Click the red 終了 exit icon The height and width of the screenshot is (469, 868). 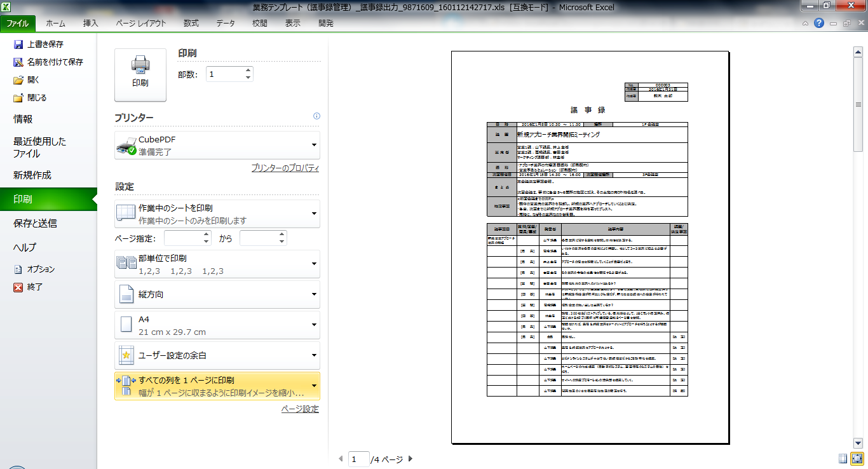(x=18, y=287)
